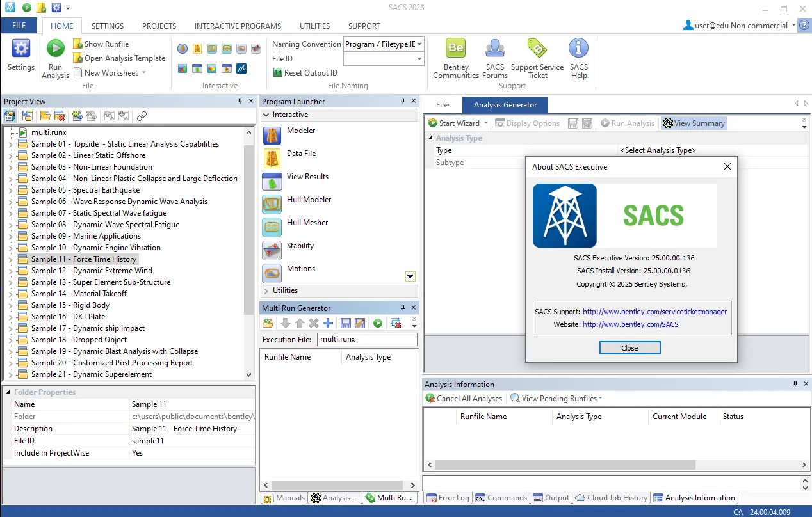Expand Sample 05 - Spectral Earthquake tree node
812x517 pixels.
(x=10, y=190)
